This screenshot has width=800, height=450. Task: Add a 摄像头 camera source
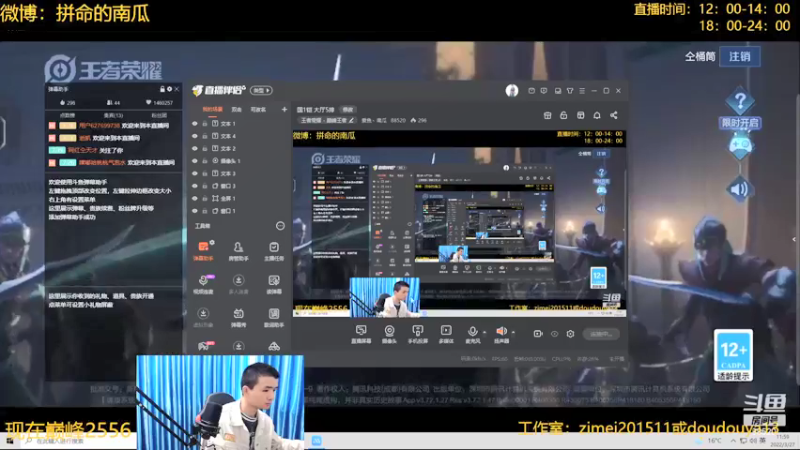pyautogui.click(x=389, y=334)
